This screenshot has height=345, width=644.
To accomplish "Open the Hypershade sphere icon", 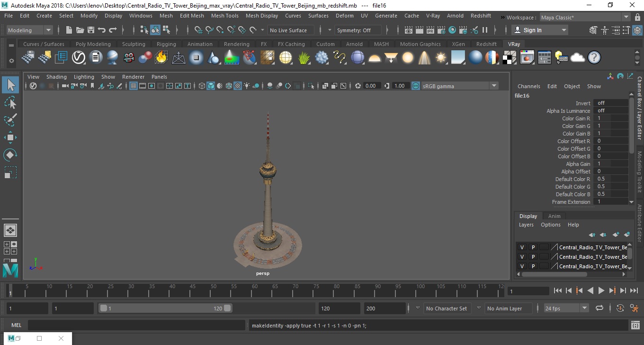I will (452, 30).
